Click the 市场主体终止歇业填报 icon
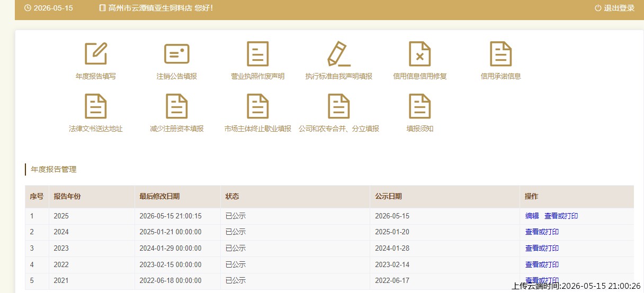Image resolution: width=644 pixels, height=293 pixels. pyautogui.click(x=258, y=106)
